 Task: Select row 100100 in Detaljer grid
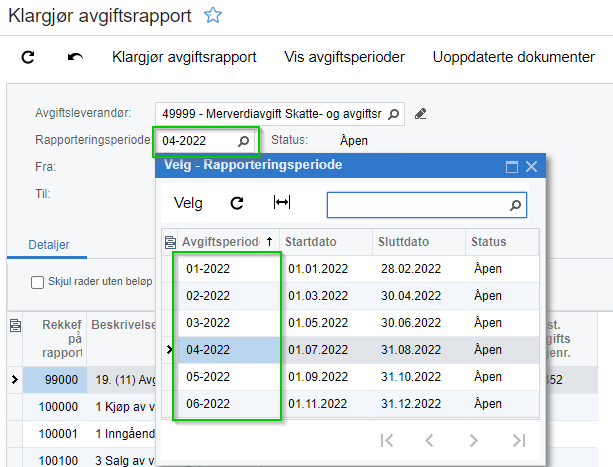tap(55, 460)
